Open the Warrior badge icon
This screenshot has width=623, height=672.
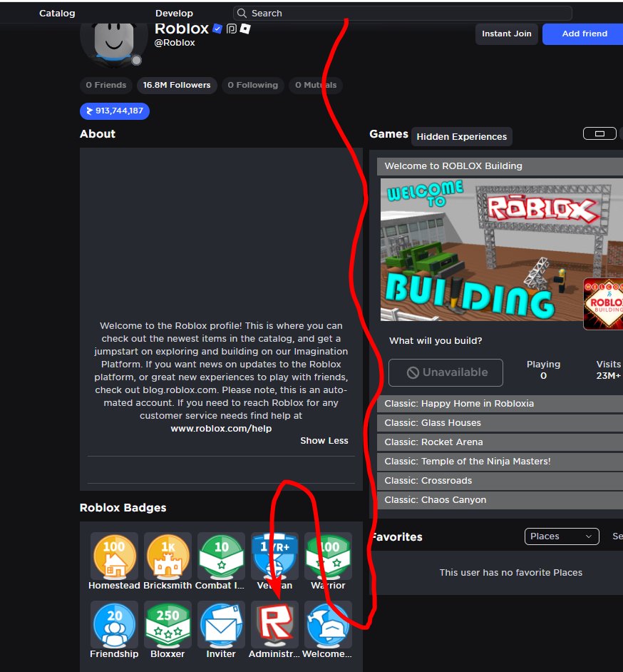click(328, 556)
